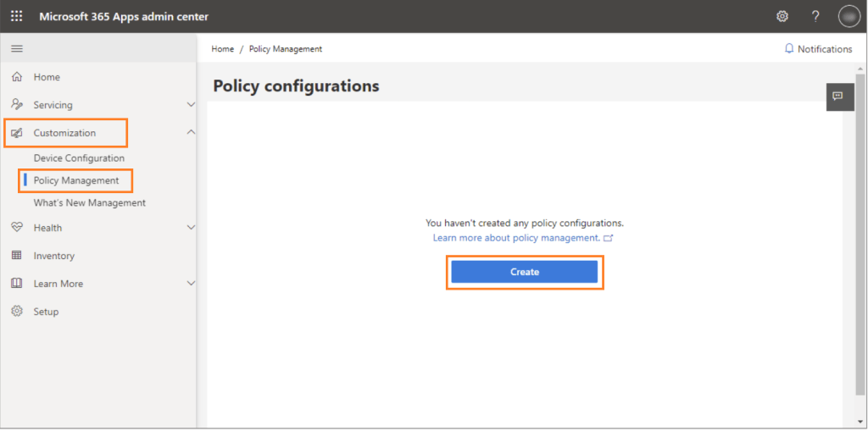Click the Servicing person-wrench icon
This screenshot has height=431, width=868.
tap(17, 104)
